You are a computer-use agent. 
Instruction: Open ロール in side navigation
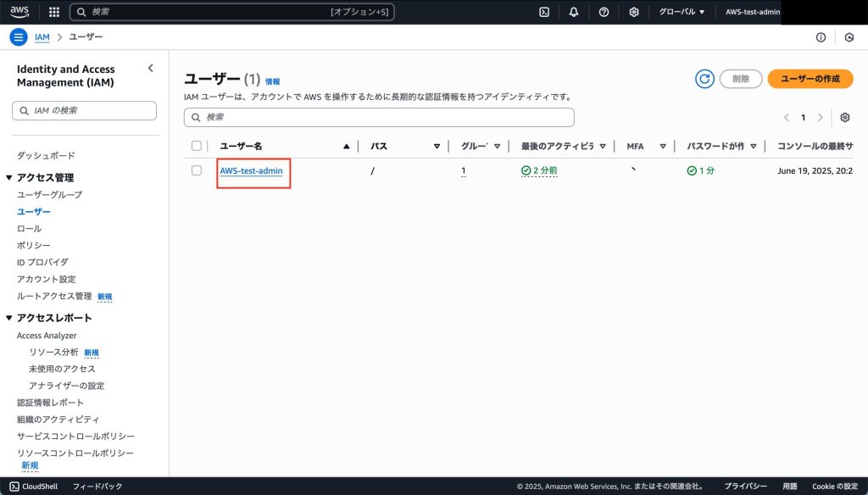30,229
